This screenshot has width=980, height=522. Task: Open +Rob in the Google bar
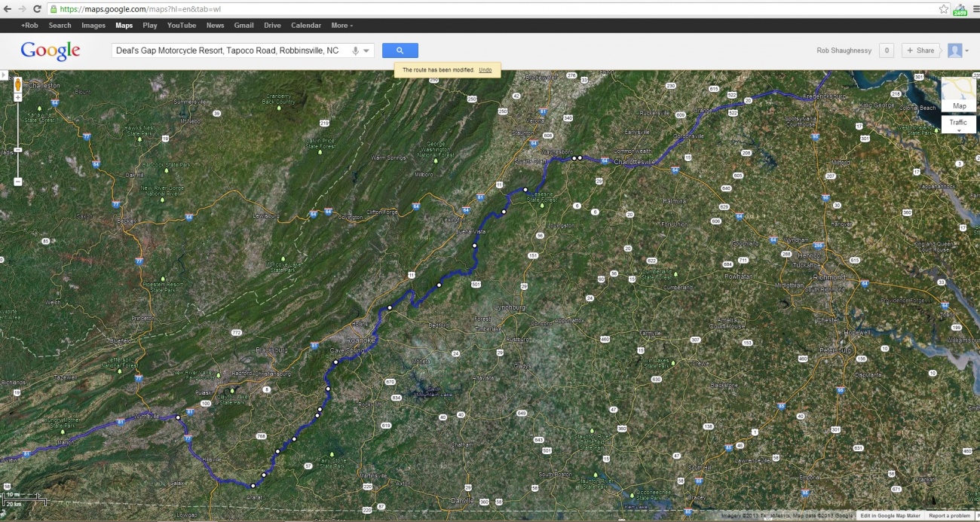29,26
